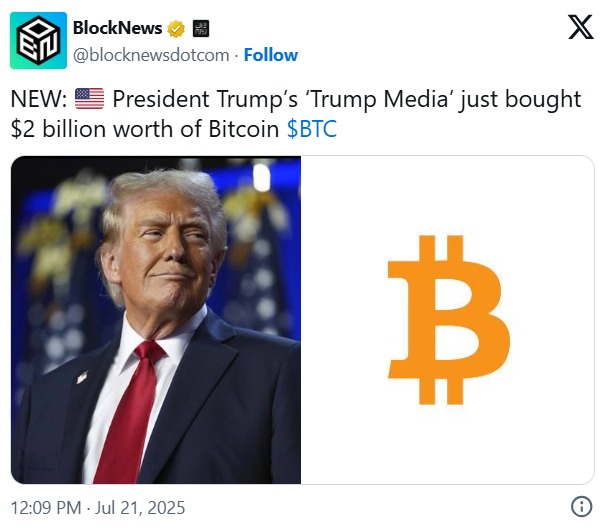The width and height of the screenshot is (604, 528).
Task: Open the tweet info circle icon
Action: [581, 506]
